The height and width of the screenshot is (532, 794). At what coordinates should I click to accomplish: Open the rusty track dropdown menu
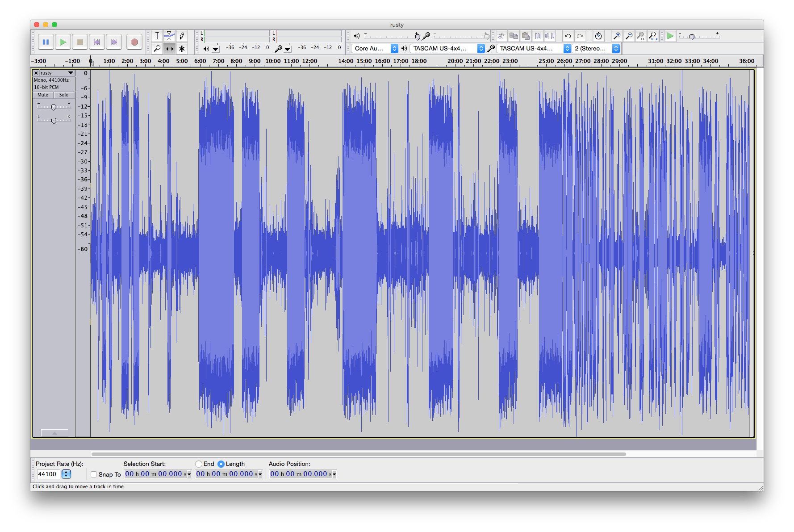tap(71, 73)
